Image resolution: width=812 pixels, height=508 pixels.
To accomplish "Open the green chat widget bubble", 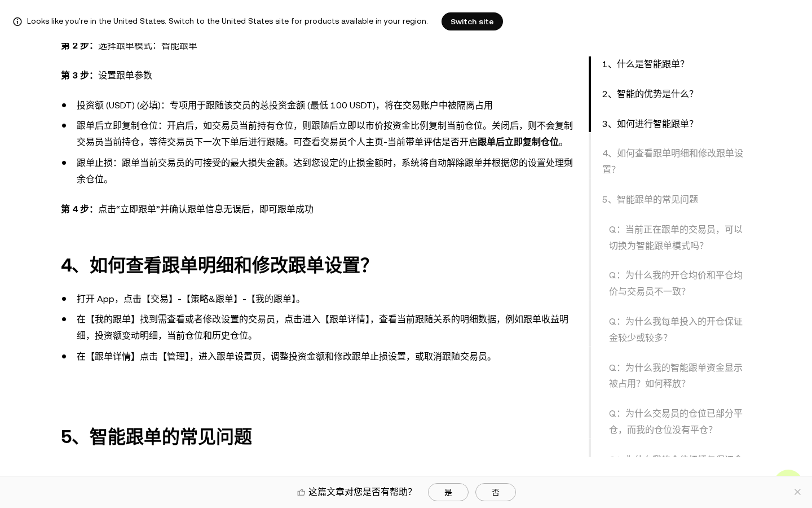I will click(x=788, y=473).
